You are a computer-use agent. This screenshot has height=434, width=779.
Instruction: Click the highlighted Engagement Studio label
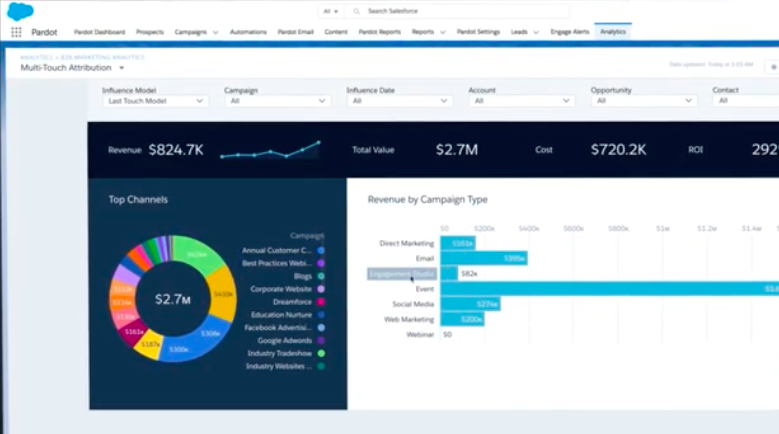tap(402, 274)
